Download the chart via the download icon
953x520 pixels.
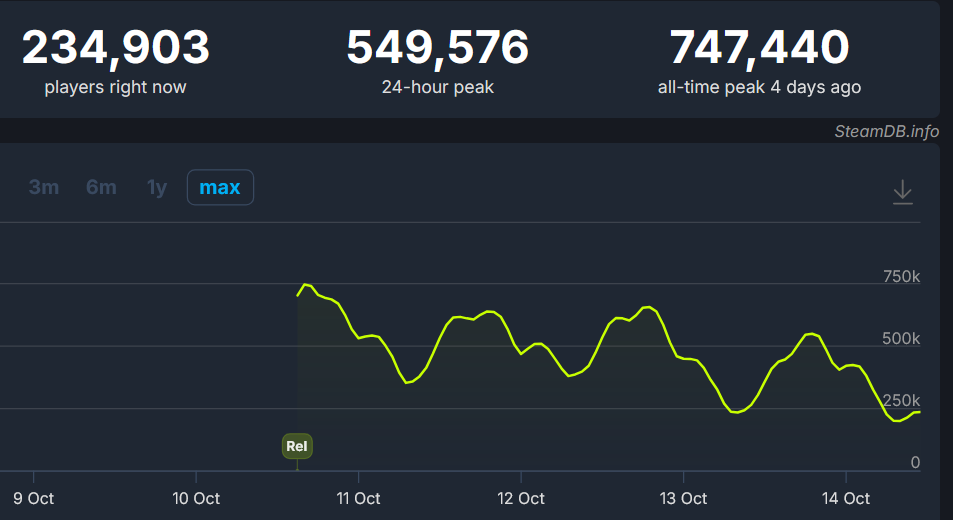point(903,192)
